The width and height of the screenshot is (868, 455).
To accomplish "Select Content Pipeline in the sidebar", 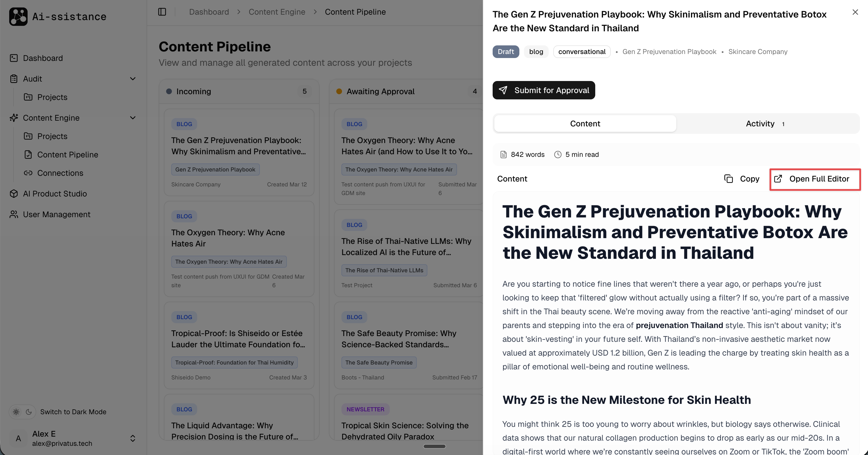I will tap(67, 155).
